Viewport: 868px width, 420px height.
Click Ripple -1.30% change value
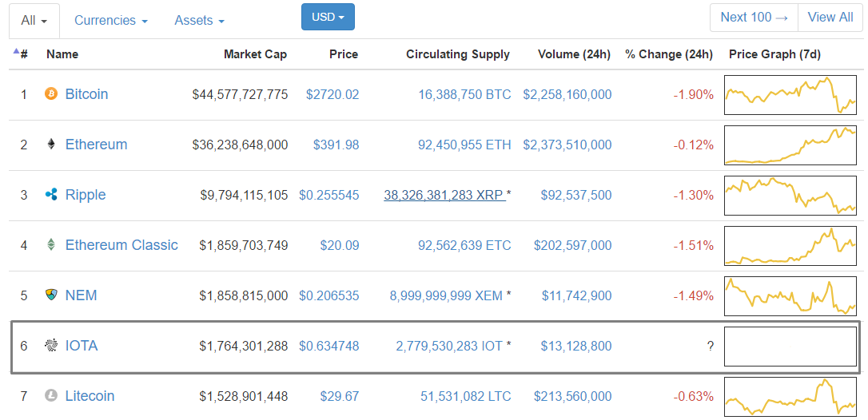694,196
